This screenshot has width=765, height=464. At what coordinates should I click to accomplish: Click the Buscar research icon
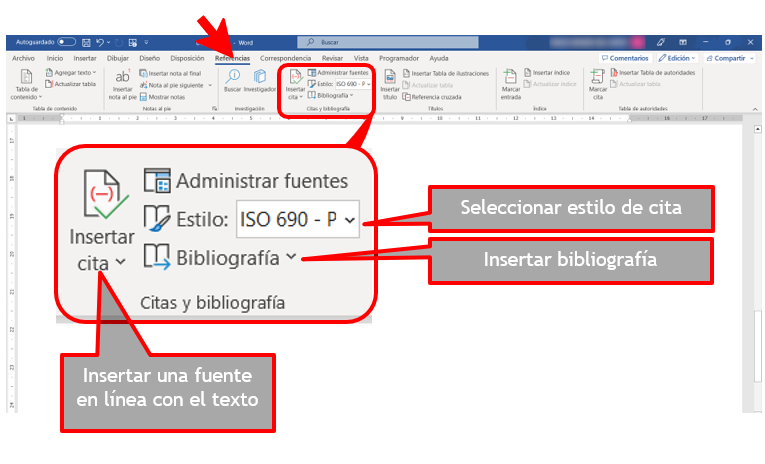[x=233, y=80]
